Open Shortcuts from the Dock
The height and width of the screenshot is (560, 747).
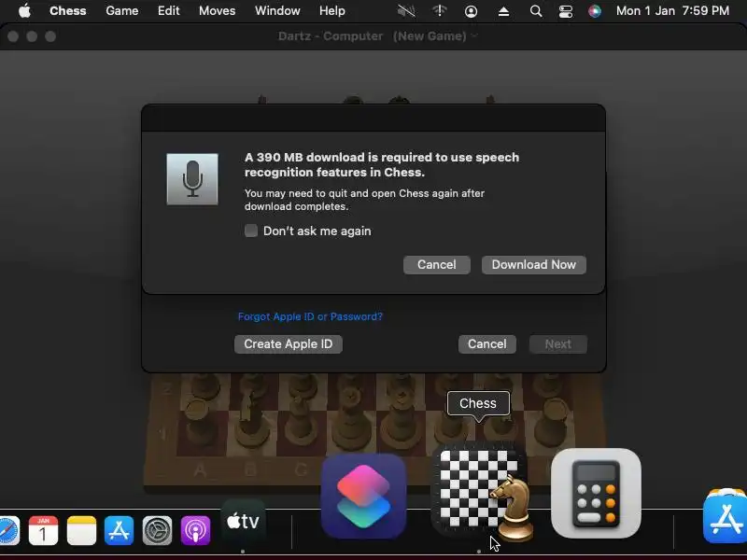(363, 496)
